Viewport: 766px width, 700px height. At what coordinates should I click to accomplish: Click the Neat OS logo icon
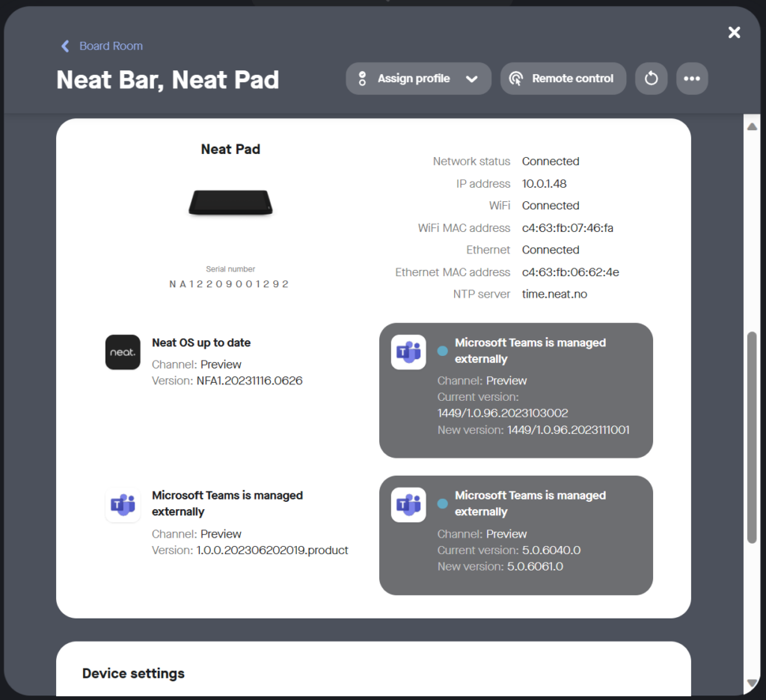tap(123, 352)
